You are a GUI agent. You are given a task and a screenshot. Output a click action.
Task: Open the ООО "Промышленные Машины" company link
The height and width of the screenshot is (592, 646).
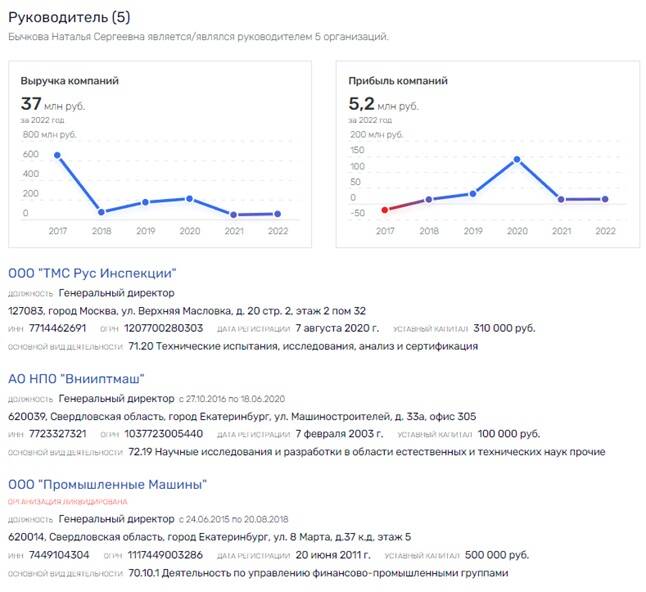[108, 484]
